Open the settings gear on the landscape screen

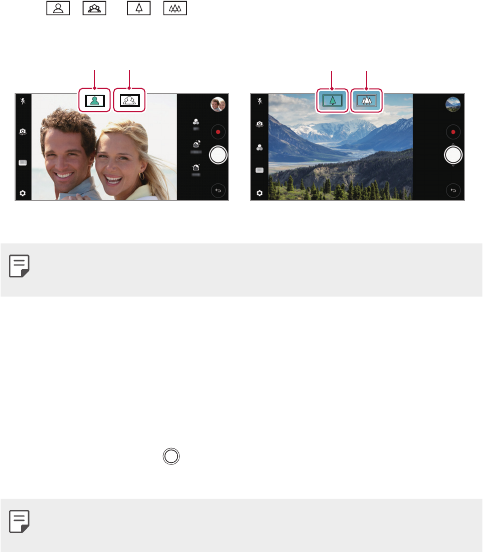pyautogui.click(x=259, y=193)
